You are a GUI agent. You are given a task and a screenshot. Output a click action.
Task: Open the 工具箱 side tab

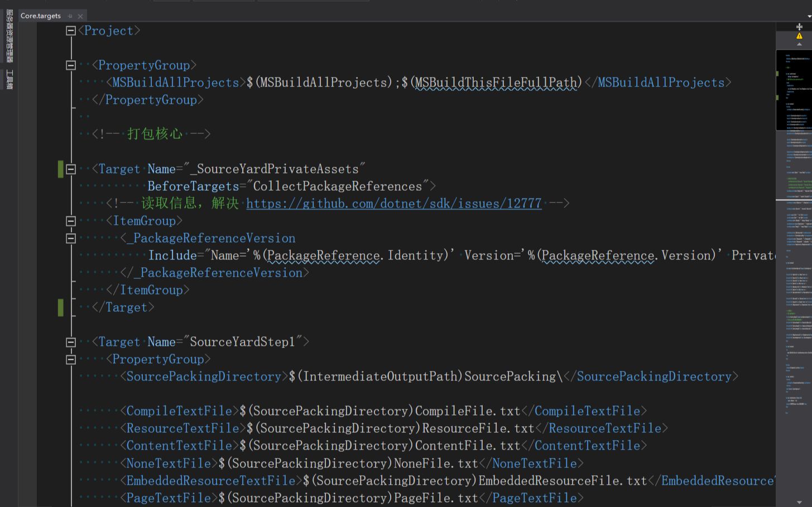click(9, 79)
